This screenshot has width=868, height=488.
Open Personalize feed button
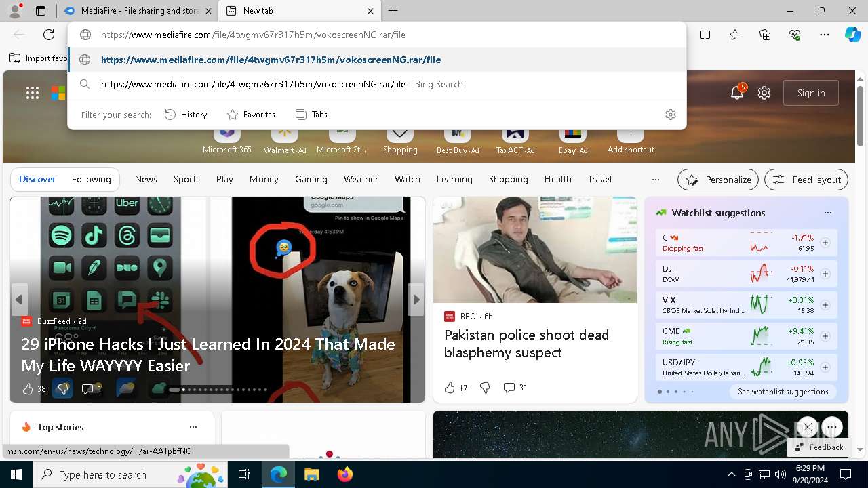pyautogui.click(x=718, y=180)
